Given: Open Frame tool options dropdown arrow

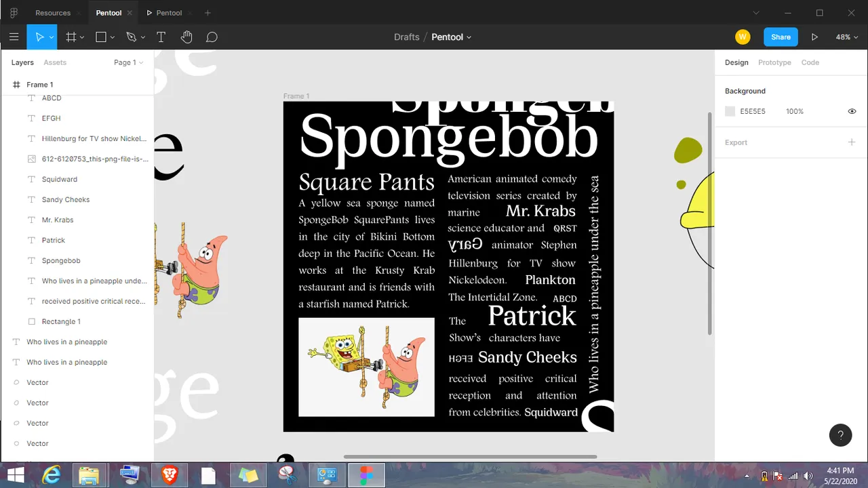Looking at the screenshot, I should pos(82,37).
